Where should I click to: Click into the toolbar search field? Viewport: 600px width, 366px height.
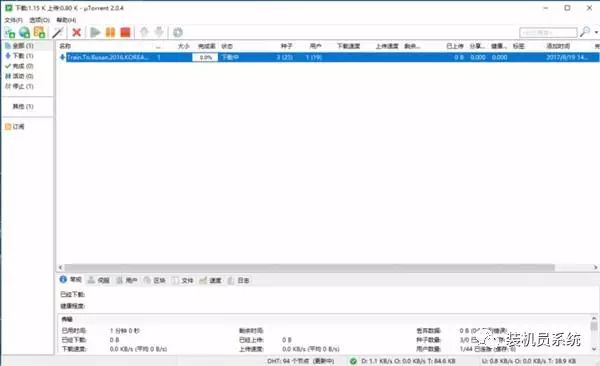(548, 33)
